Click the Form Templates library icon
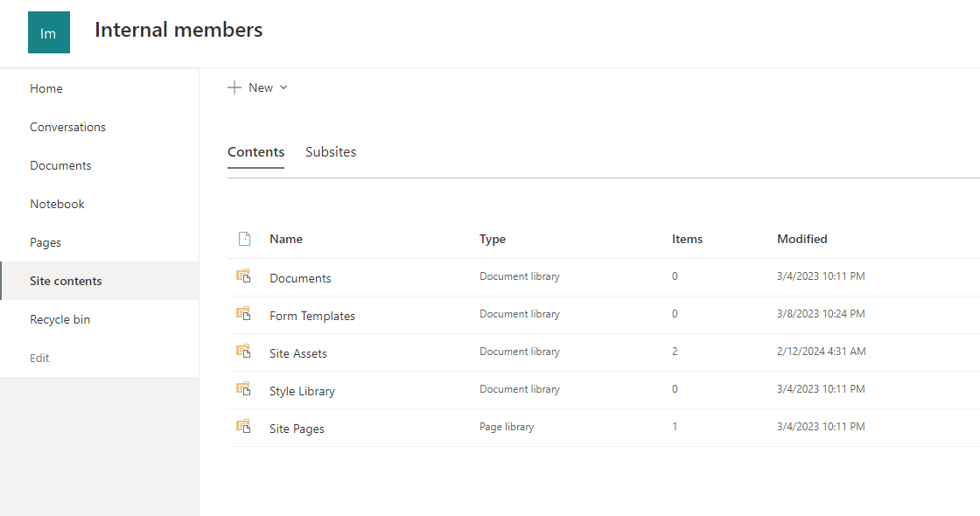The image size is (980, 516). 244,314
